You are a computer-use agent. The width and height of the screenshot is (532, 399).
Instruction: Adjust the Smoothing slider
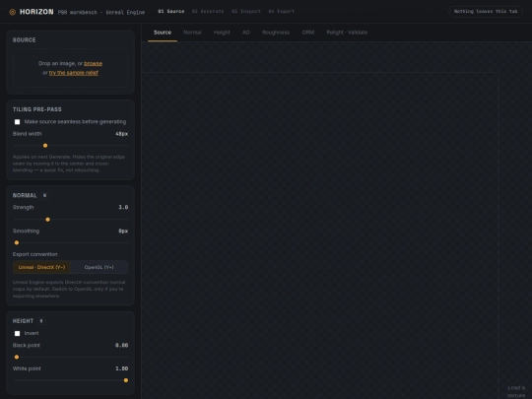pyautogui.click(x=71, y=242)
